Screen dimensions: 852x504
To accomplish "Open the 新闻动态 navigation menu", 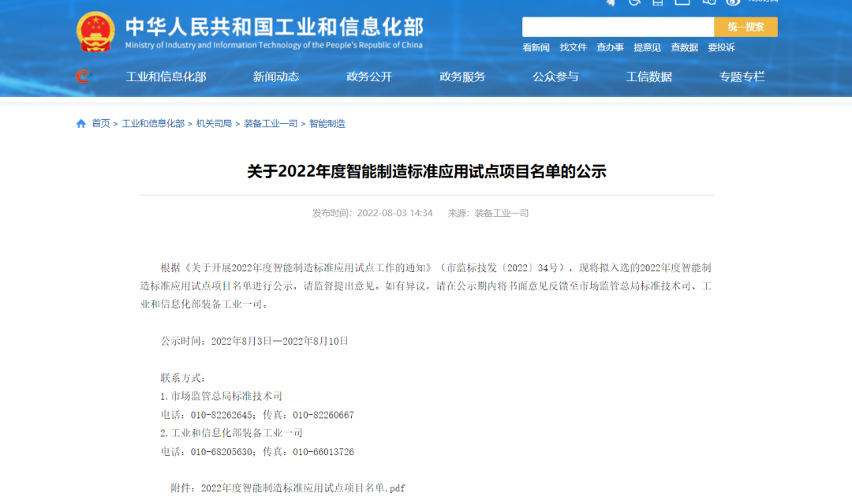I will [x=276, y=77].
